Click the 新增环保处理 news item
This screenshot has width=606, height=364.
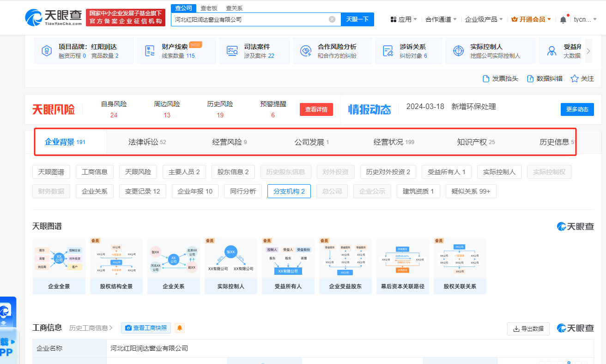click(x=473, y=107)
